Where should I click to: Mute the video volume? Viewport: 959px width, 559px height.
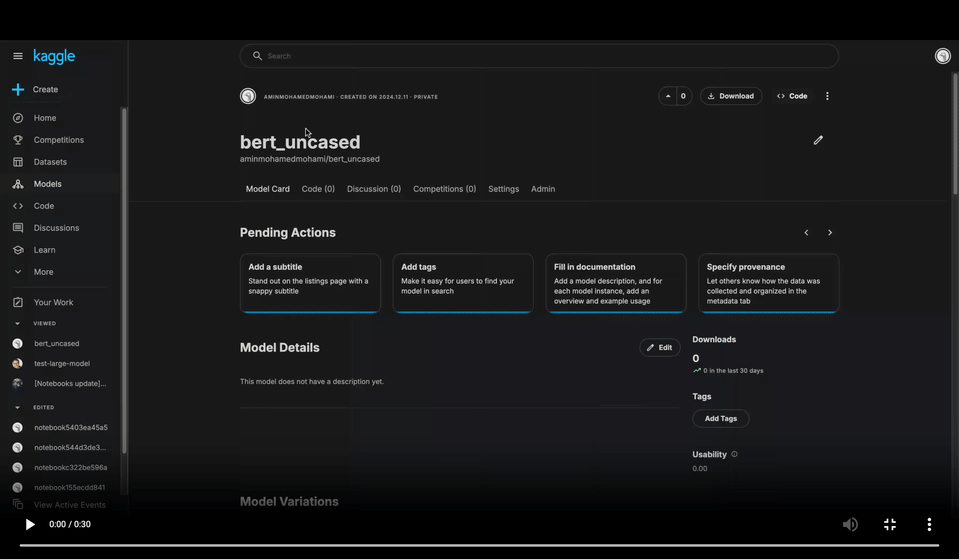[x=850, y=524]
